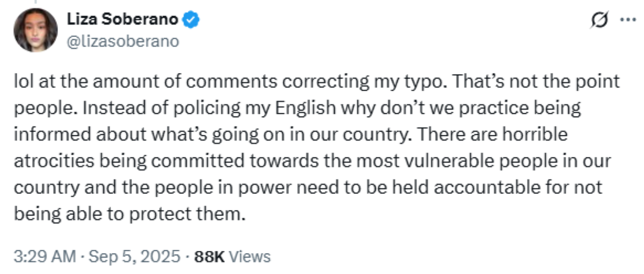This screenshot has width=644, height=274.
Task: Click the phrase "atrocities being committed"
Action: (121, 161)
